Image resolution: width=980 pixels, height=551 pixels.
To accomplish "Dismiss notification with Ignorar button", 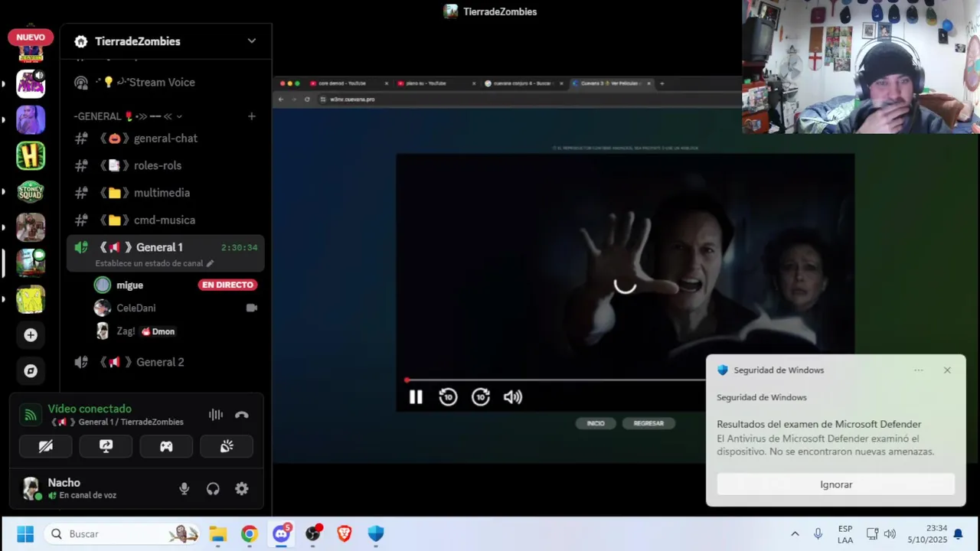I will pos(836,484).
